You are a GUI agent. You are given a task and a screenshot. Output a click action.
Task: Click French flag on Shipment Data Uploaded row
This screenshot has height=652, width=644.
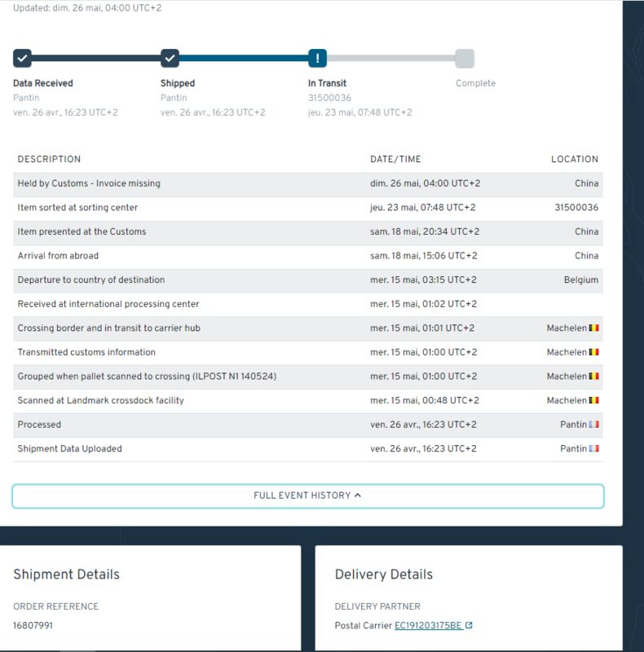594,448
